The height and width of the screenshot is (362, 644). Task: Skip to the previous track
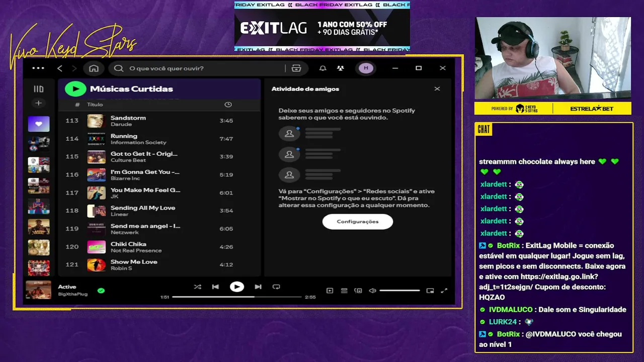point(215,287)
